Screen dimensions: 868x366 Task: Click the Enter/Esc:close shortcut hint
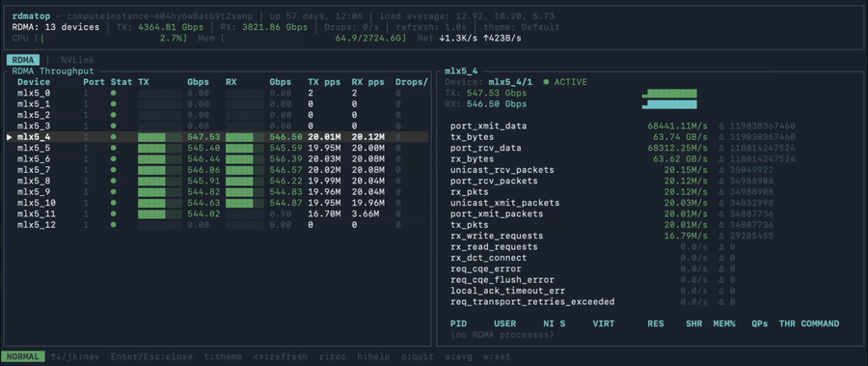pos(151,356)
